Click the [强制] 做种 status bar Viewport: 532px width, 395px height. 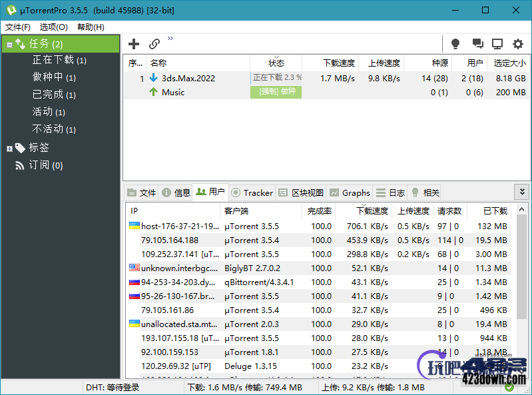point(276,92)
